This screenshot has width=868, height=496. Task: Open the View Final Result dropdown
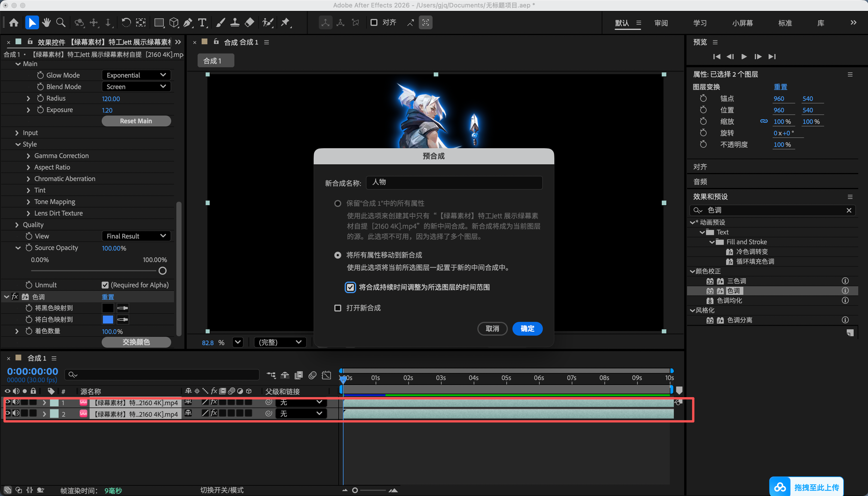(136, 236)
